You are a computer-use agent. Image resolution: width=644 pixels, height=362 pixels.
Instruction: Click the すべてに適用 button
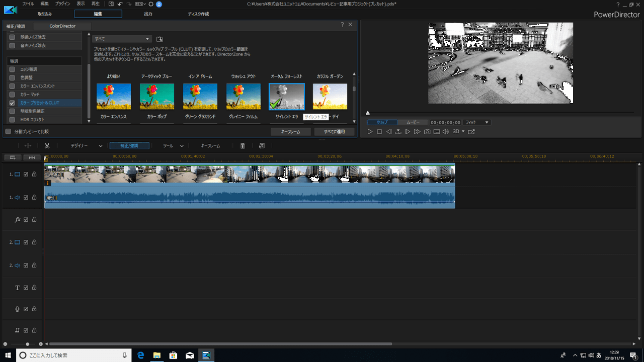tap(334, 132)
